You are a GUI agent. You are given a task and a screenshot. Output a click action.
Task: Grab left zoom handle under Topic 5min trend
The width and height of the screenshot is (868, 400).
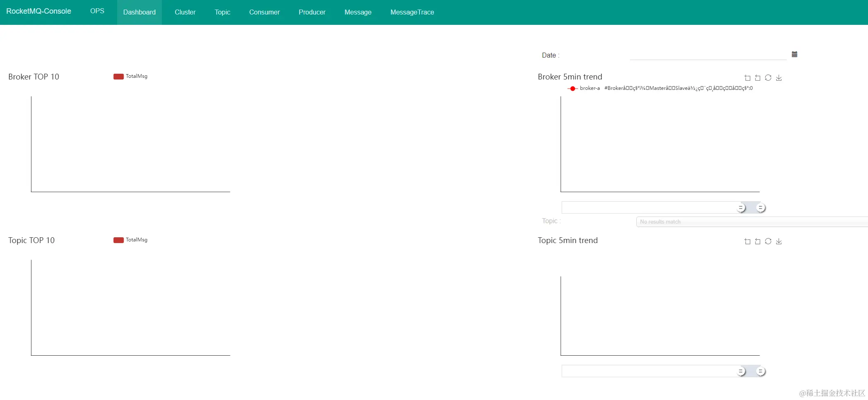click(741, 371)
